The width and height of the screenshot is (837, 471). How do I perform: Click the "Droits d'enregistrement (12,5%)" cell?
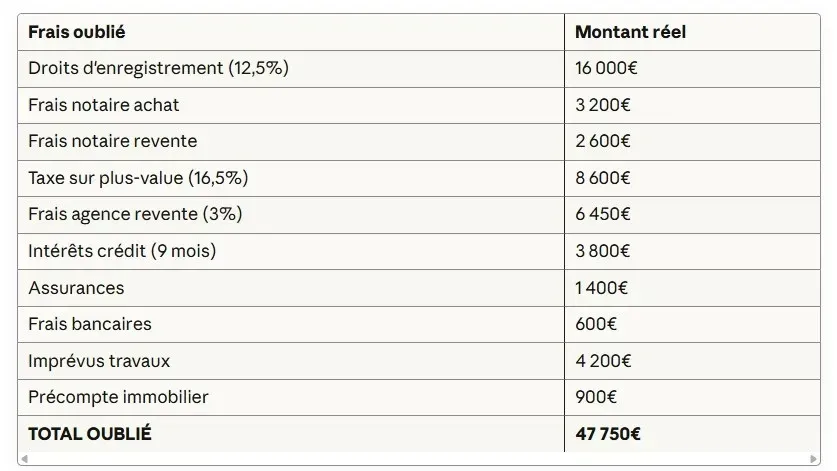pyautogui.click(x=159, y=68)
